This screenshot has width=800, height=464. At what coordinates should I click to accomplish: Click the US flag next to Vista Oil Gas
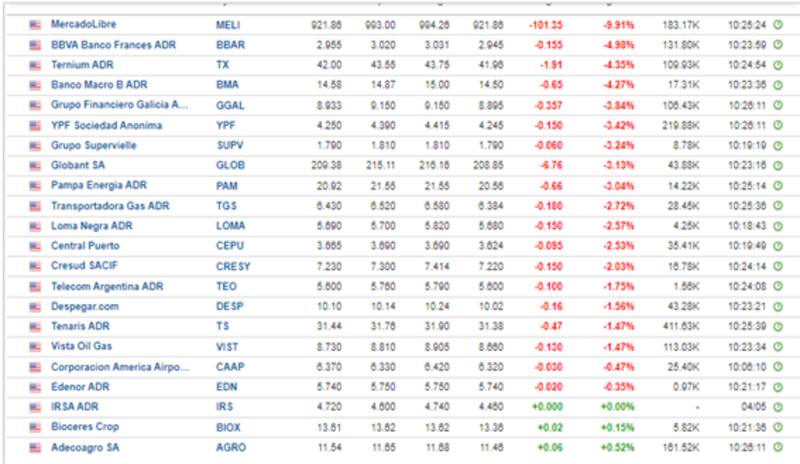35,346
